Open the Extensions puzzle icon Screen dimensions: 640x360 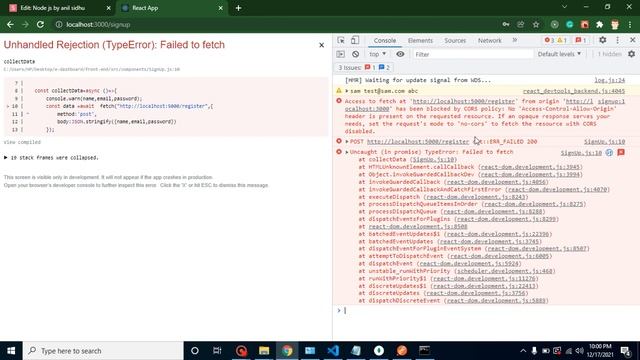(600, 24)
